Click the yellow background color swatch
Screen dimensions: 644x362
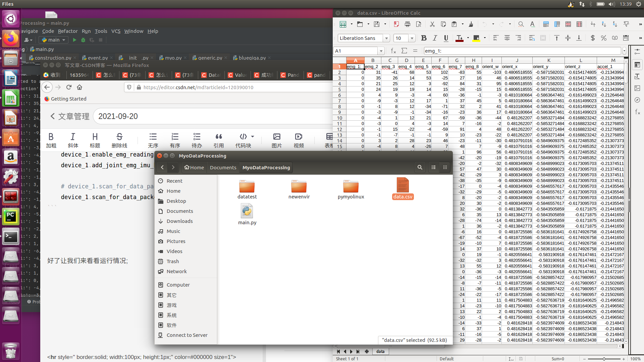(x=476, y=38)
